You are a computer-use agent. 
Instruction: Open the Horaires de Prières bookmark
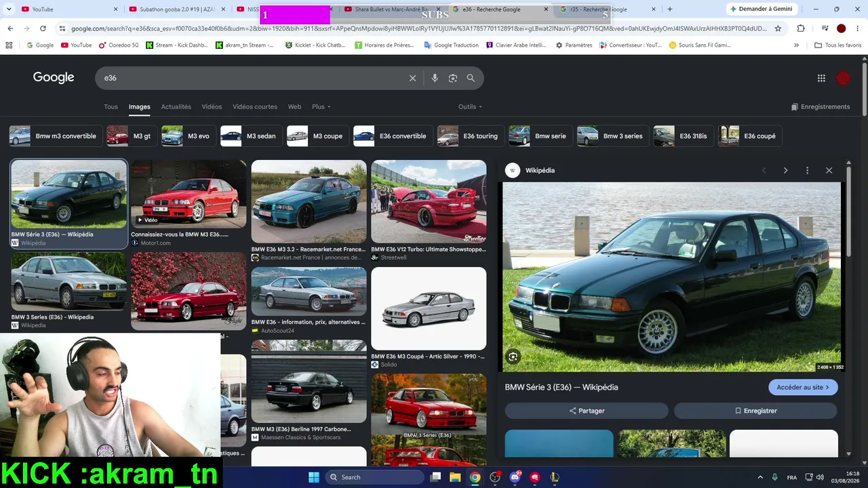tap(384, 45)
